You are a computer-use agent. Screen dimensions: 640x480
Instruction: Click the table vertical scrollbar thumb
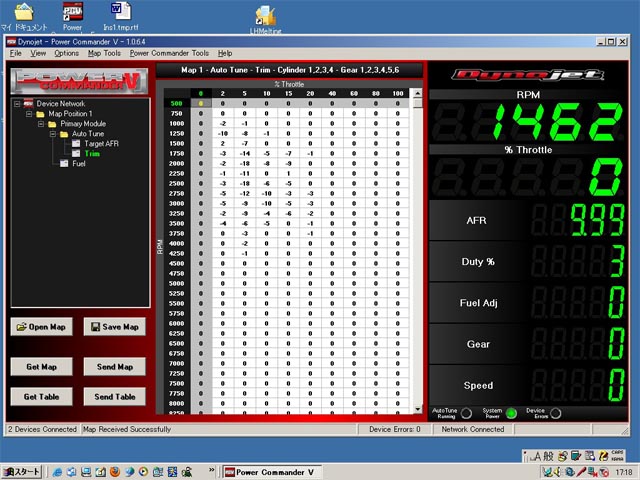click(417, 103)
